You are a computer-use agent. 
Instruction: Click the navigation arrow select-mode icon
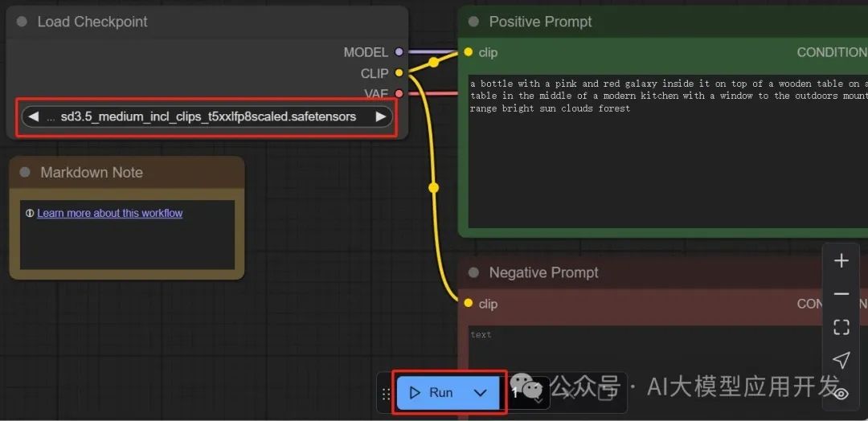[841, 360]
